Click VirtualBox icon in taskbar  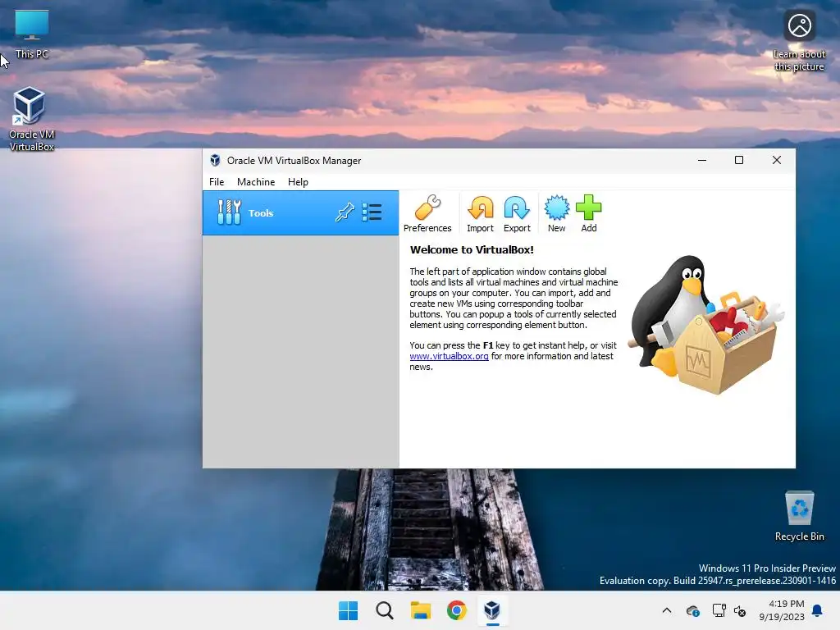[492, 610]
